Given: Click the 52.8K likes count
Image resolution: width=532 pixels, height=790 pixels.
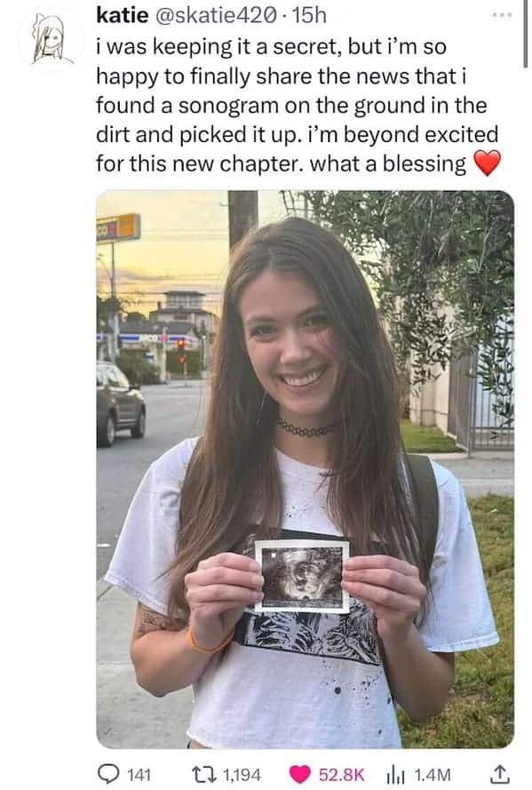Looking at the screenshot, I should [341, 774].
